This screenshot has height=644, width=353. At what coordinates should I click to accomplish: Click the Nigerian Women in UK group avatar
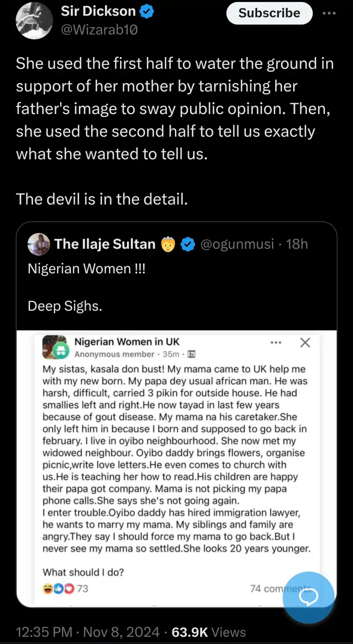click(55, 347)
